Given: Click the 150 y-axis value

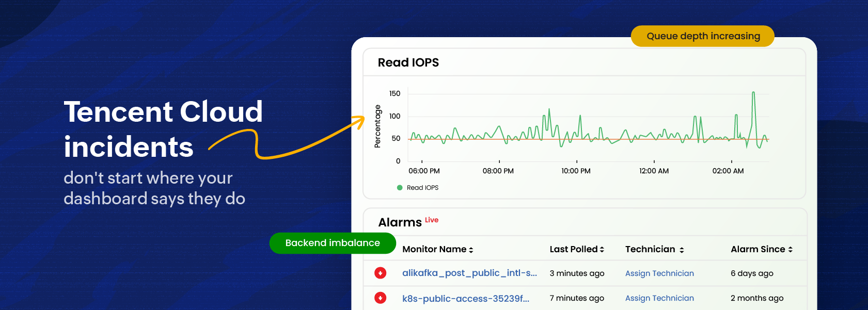Looking at the screenshot, I should click(x=394, y=93).
